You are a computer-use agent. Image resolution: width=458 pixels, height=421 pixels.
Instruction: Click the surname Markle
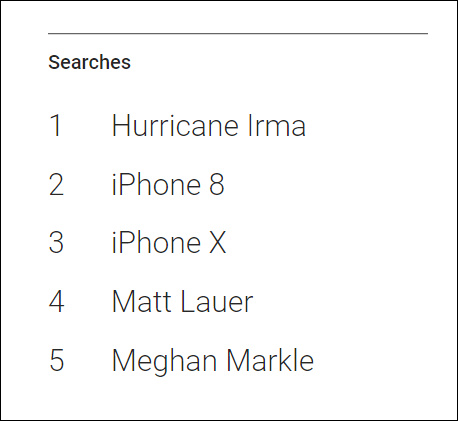[270, 360]
